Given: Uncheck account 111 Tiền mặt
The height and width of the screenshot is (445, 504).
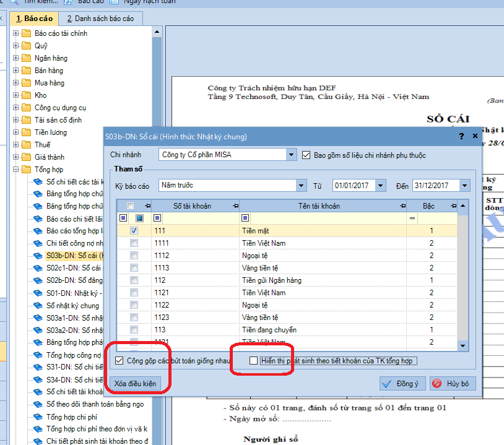Looking at the screenshot, I should [134, 231].
